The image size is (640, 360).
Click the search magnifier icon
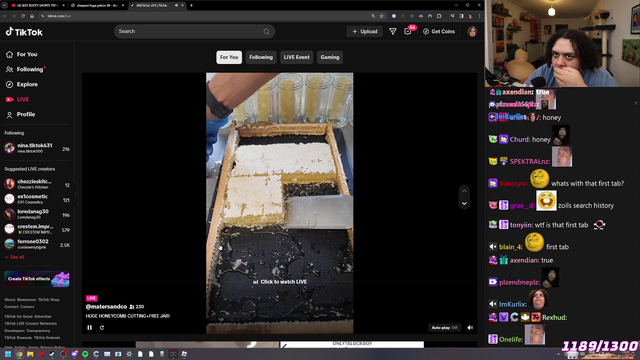point(267,31)
